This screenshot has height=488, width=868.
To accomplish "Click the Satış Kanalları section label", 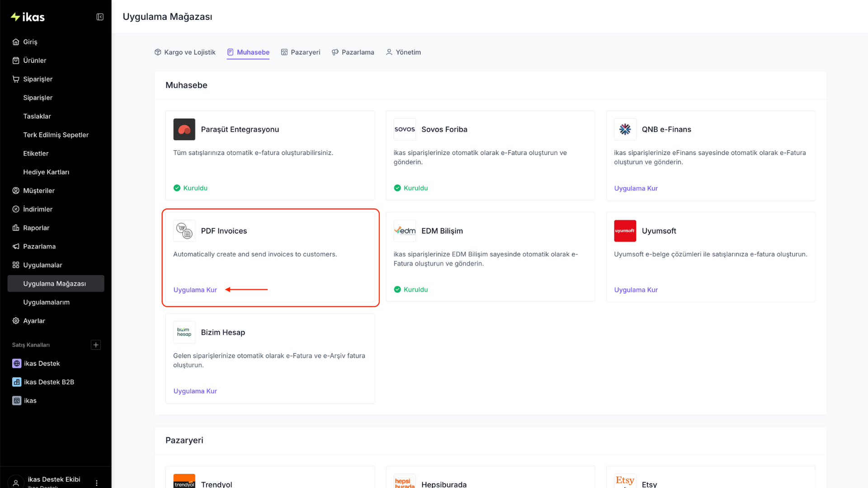I will click(x=31, y=345).
